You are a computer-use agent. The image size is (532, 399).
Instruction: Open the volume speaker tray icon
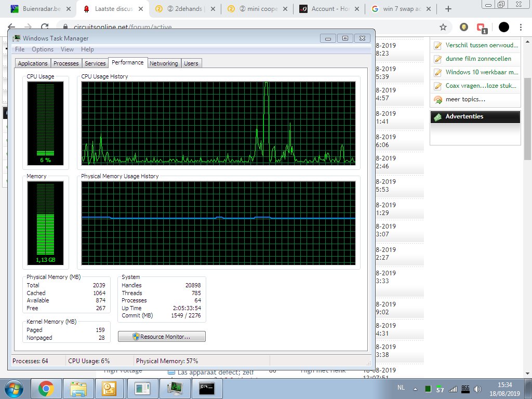pyautogui.click(x=478, y=389)
